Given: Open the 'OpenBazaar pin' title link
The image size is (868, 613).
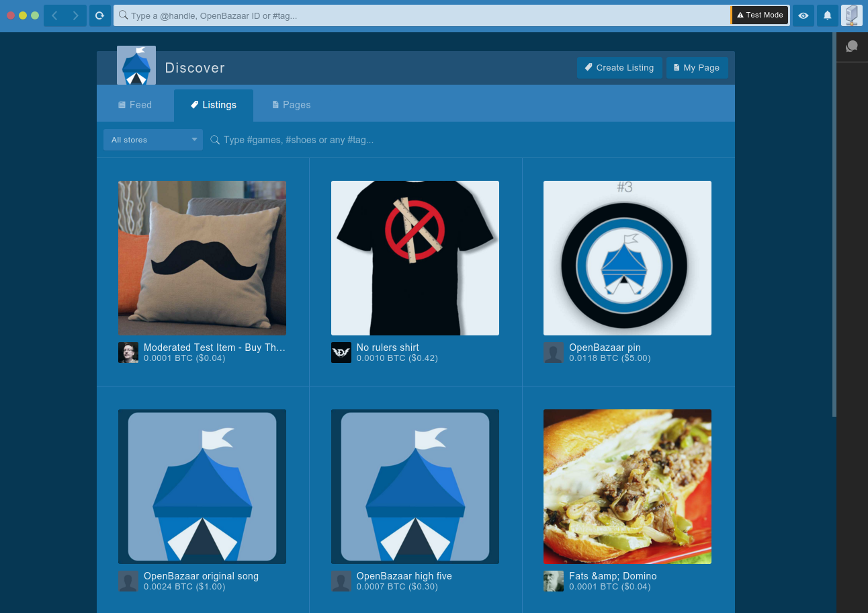Looking at the screenshot, I should (605, 348).
